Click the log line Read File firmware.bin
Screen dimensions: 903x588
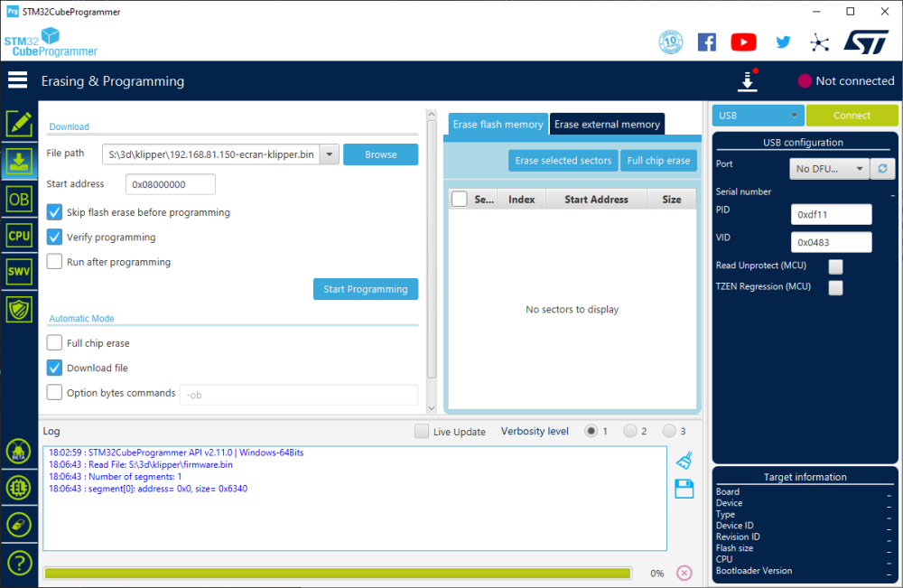[141, 465]
